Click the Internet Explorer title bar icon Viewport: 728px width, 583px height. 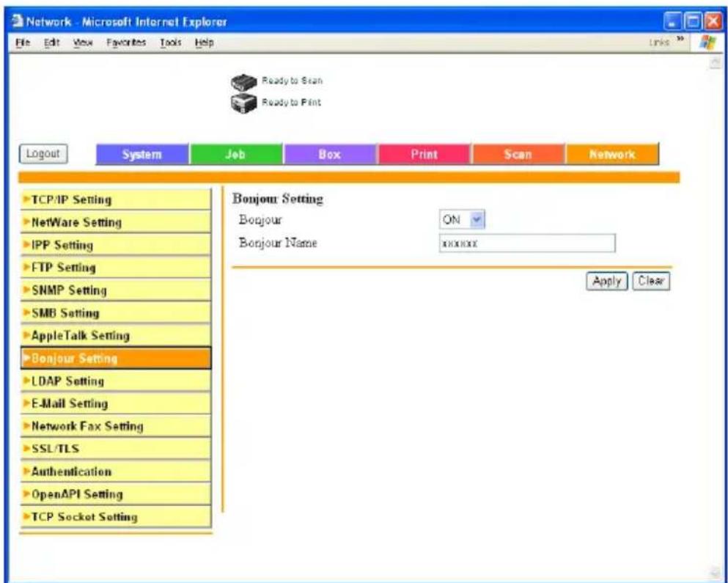[x=18, y=21]
